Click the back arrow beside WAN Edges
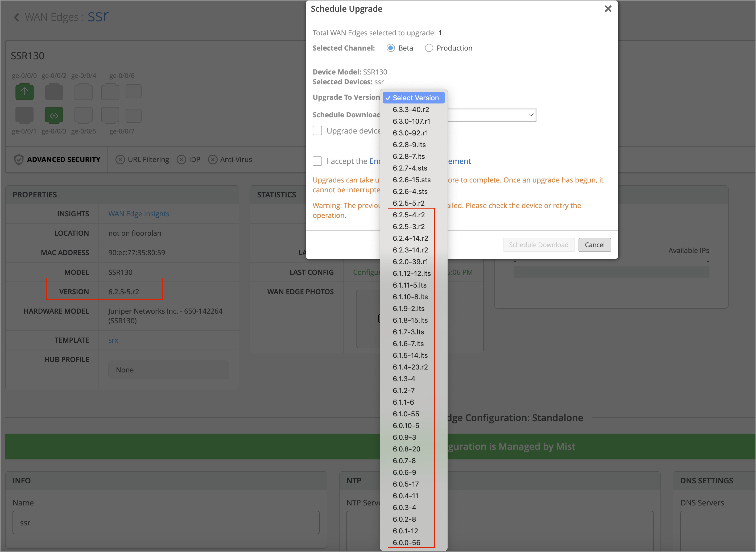This screenshot has height=552, width=756. click(16, 17)
